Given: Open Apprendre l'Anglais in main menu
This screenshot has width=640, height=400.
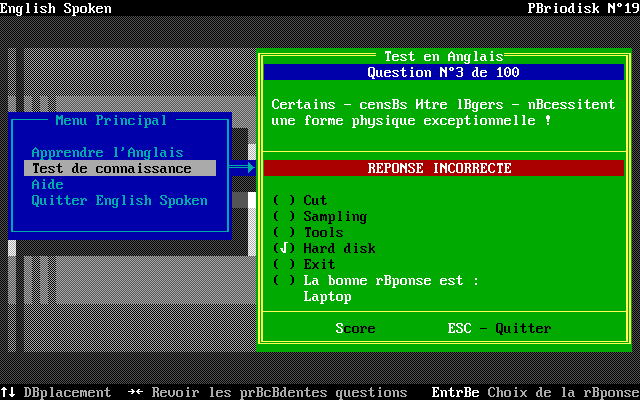Looking at the screenshot, I should pos(108,153).
